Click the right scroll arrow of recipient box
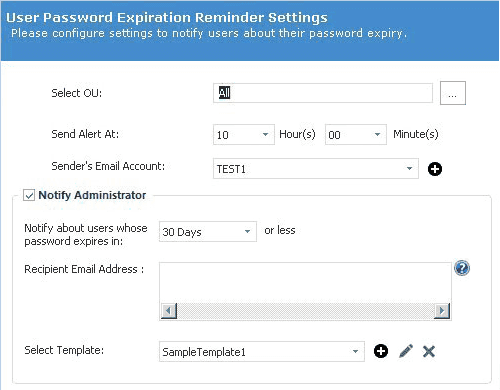 (x=442, y=311)
